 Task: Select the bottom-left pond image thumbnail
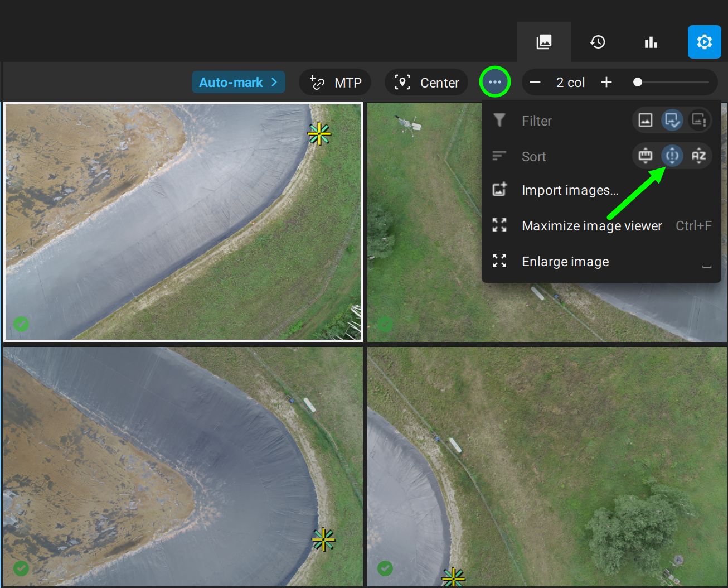tap(183, 466)
